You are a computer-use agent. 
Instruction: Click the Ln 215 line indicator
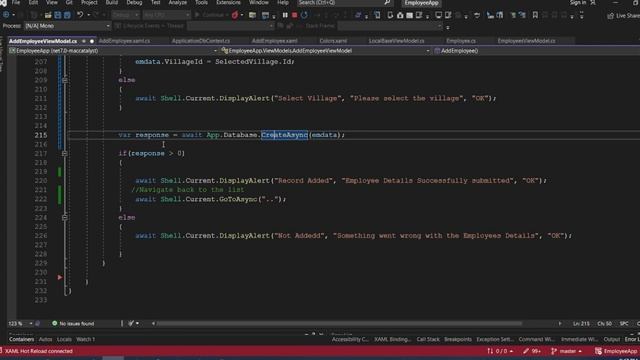point(581,323)
